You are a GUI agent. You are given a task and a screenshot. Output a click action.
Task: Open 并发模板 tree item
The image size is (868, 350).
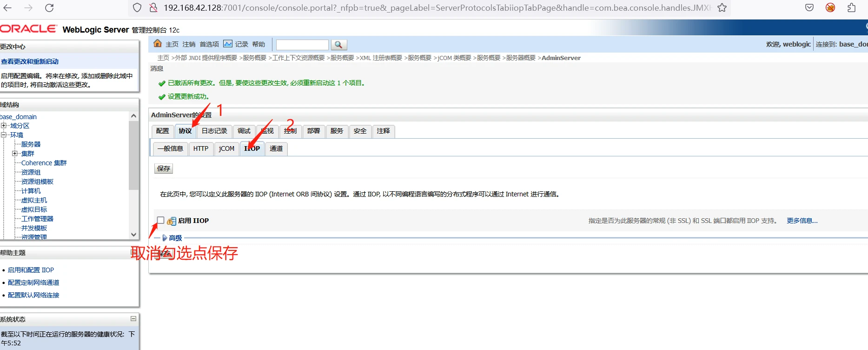click(34, 228)
